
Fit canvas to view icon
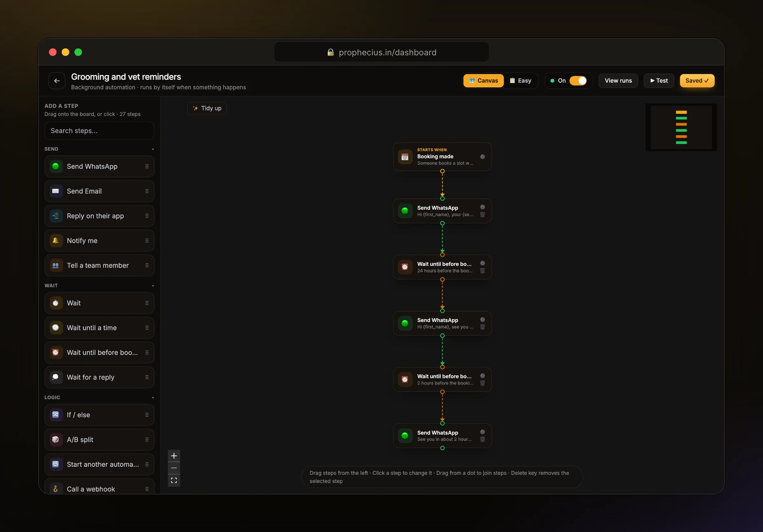[174, 481]
